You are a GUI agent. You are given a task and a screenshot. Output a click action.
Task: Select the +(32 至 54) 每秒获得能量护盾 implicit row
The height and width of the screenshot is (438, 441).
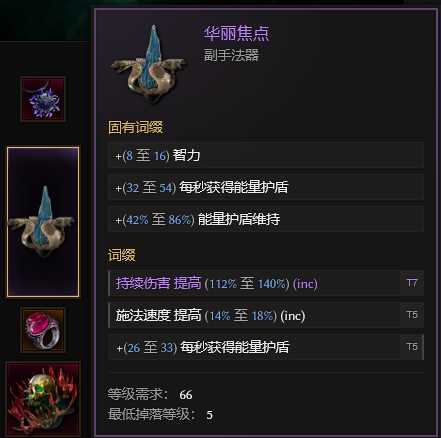point(266,187)
